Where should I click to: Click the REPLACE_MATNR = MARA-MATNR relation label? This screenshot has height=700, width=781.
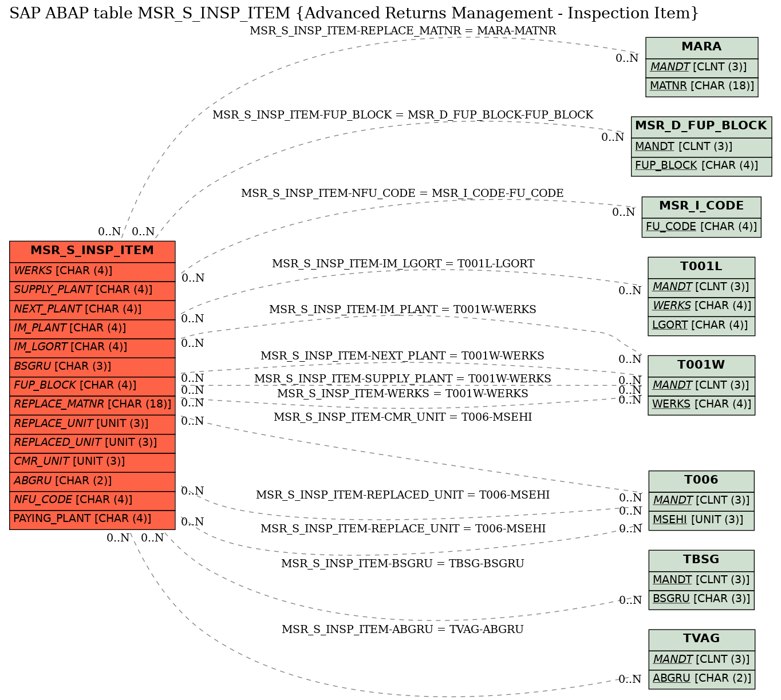coord(403,31)
